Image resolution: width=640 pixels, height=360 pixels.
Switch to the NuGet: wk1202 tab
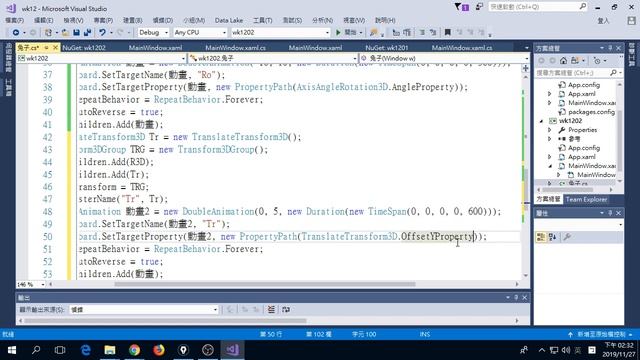point(84,48)
